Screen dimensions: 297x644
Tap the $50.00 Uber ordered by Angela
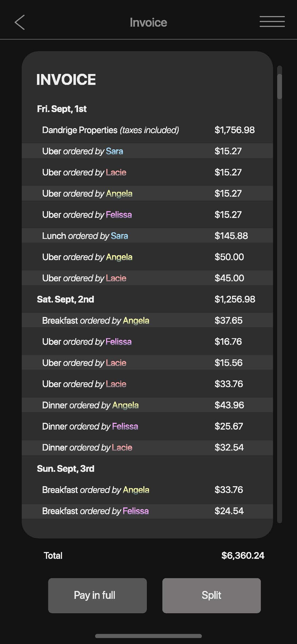(147, 257)
